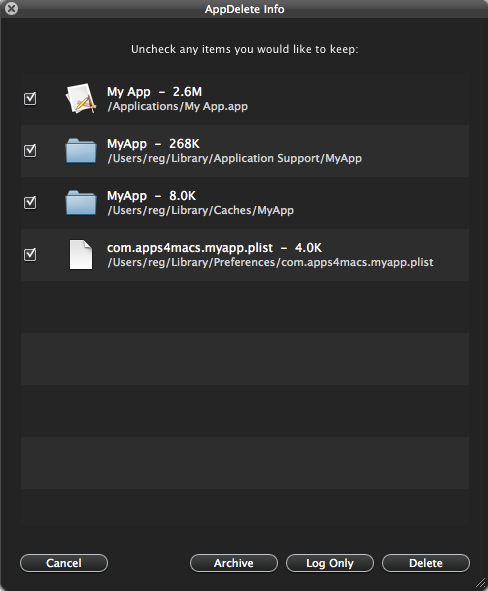This screenshot has height=591, width=488.
Task: Uncheck the My App 2.6M checkbox
Action: pyautogui.click(x=30, y=98)
